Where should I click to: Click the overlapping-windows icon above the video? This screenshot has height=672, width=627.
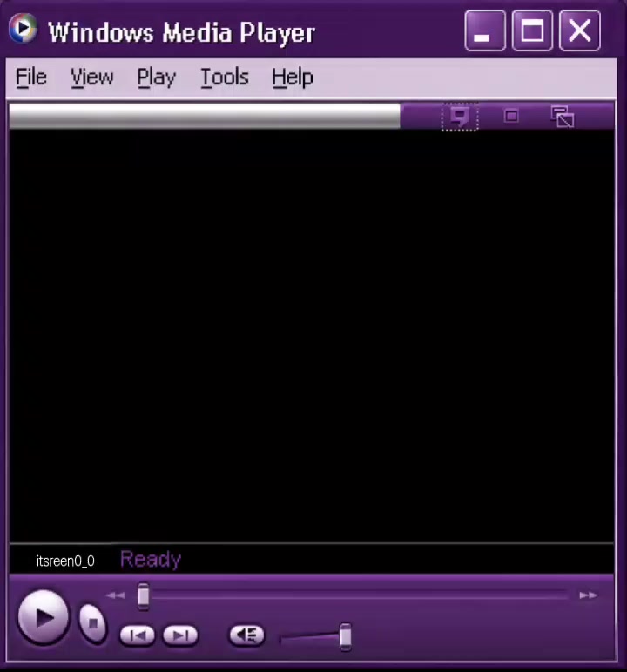pyautogui.click(x=563, y=117)
